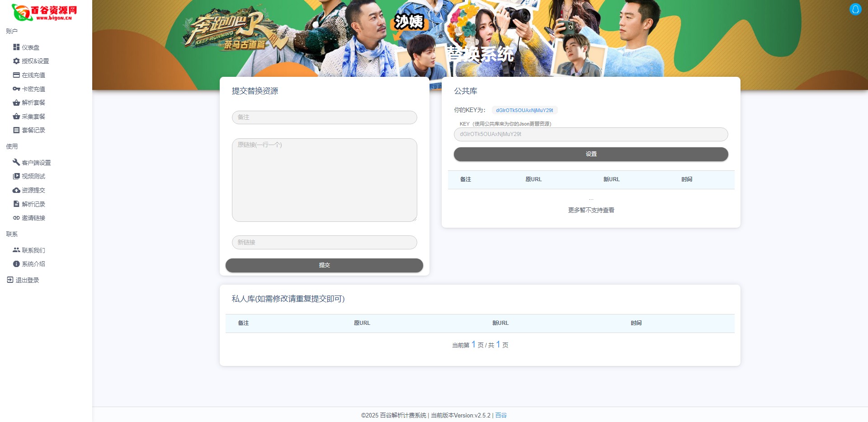The height and width of the screenshot is (422, 868).
Task: Click 退出登录 to log out
Action: point(26,280)
